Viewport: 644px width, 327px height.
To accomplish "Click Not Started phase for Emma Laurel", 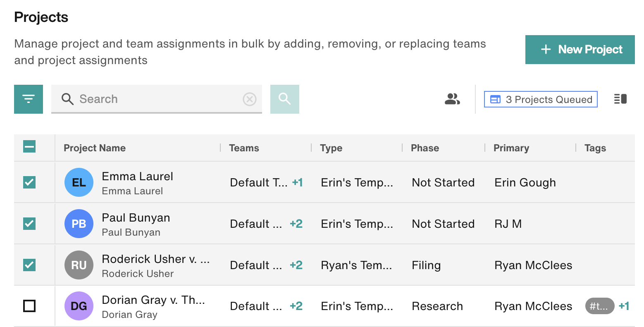I will pyautogui.click(x=443, y=182).
